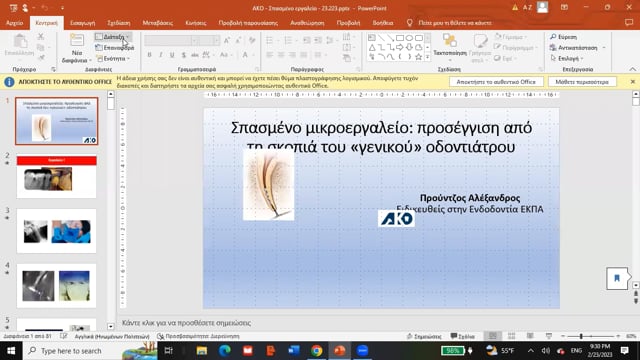This screenshot has width=640, height=360.
Task: Toggle text shadow S button
Action: click(x=183, y=55)
